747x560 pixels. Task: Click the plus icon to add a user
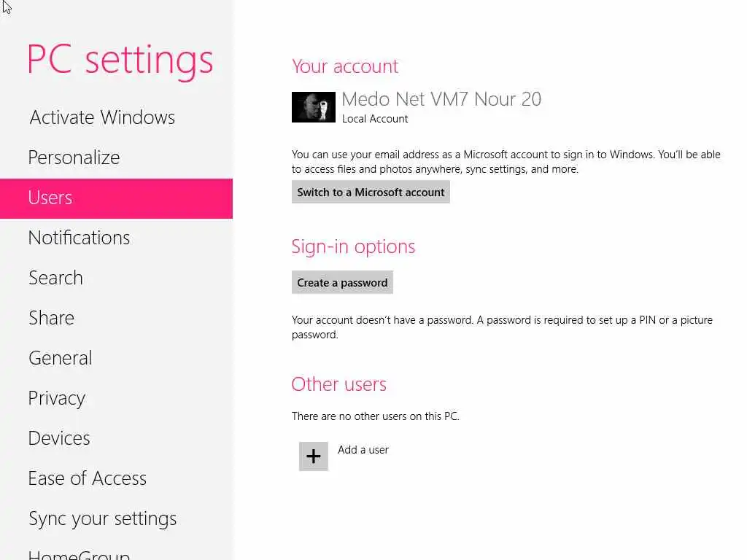click(314, 456)
